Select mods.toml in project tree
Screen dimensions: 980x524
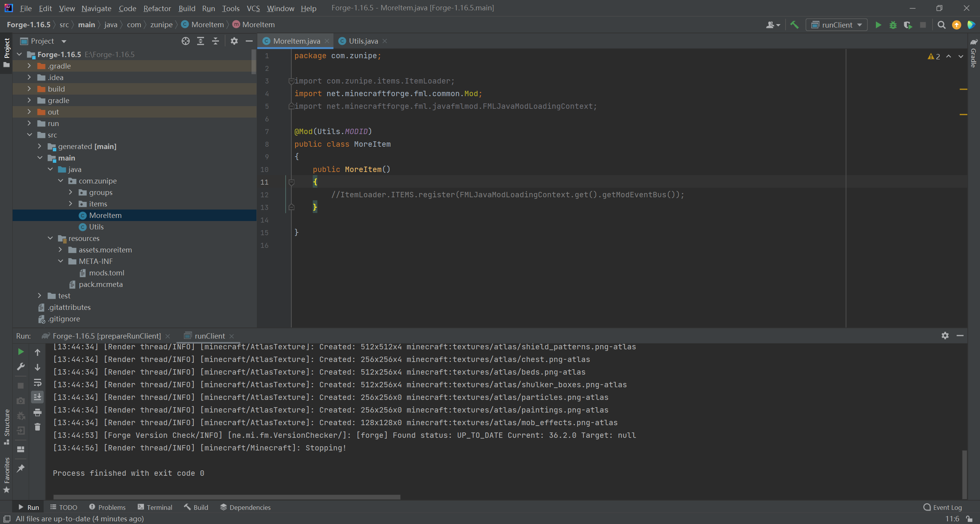(x=106, y=273)
